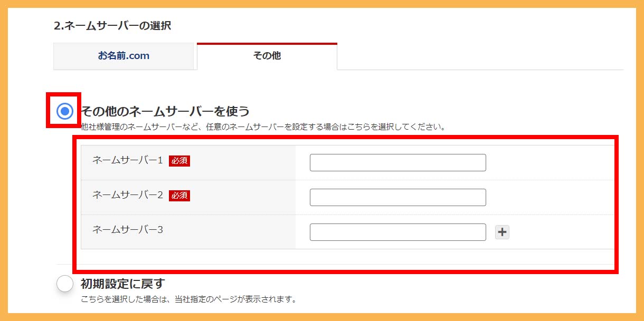Click the 必須 badge beside ネームサーバー2
Screen dimensions: 644x321
pyautogui.click(x=179, y=196)
